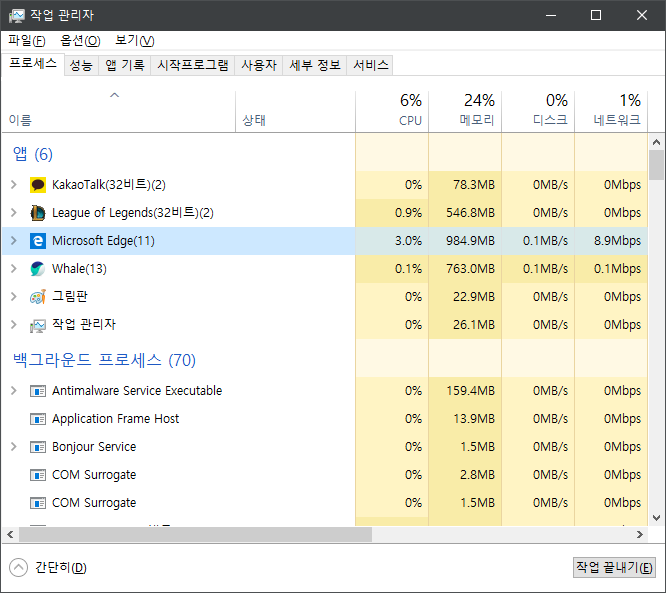Expand the 그림판 process group

tap(14, 297)
